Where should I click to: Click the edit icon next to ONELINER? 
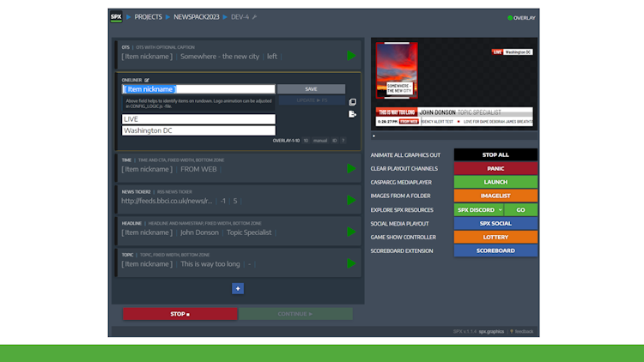(x=147, y=80)
